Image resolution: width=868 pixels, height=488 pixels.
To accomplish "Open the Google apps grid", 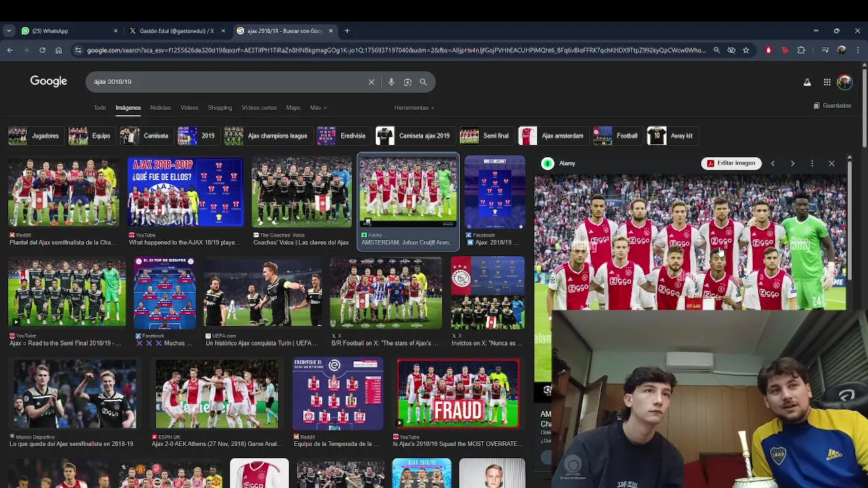I will coord(827,82).
